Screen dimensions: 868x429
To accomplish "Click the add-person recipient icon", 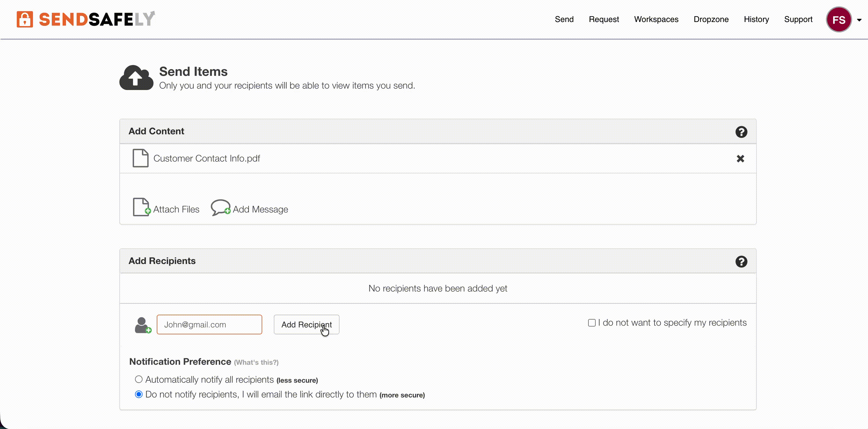I will (x=143, y=325).
